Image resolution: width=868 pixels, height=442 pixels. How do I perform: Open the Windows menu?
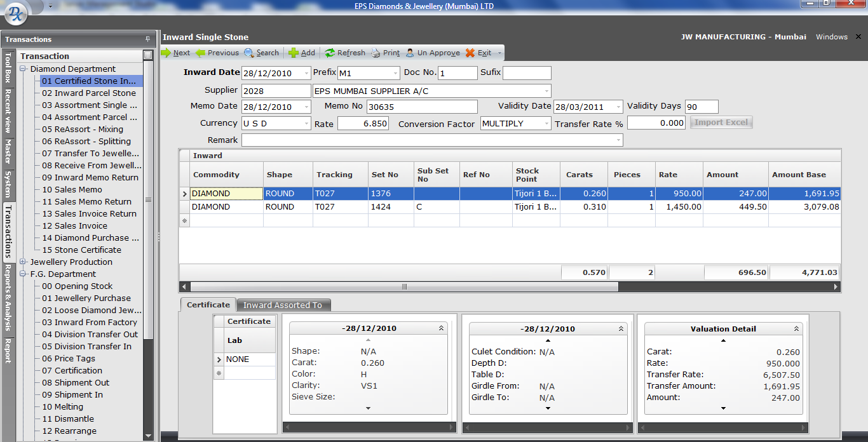[x=832, y=37]
